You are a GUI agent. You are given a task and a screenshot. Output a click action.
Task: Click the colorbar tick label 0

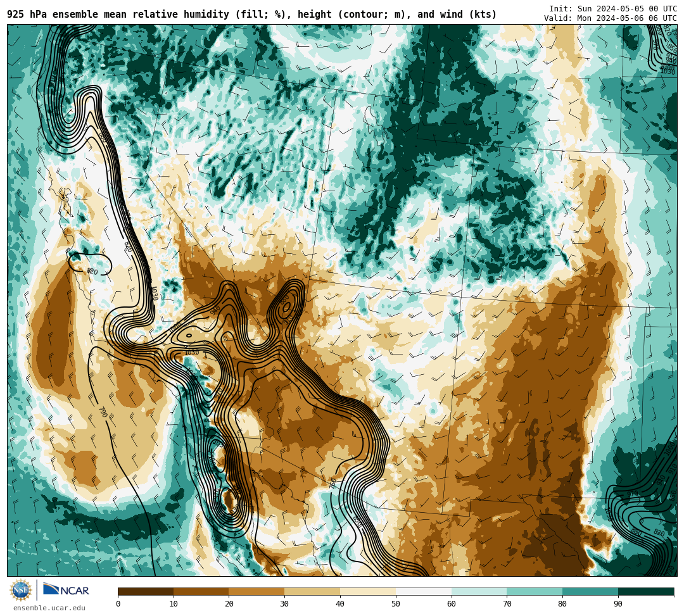118,604
